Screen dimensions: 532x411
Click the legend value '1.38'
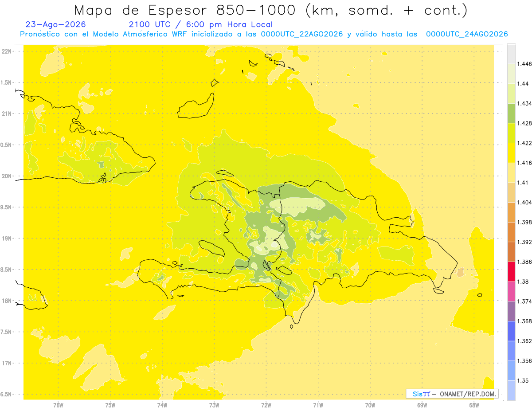524,281
